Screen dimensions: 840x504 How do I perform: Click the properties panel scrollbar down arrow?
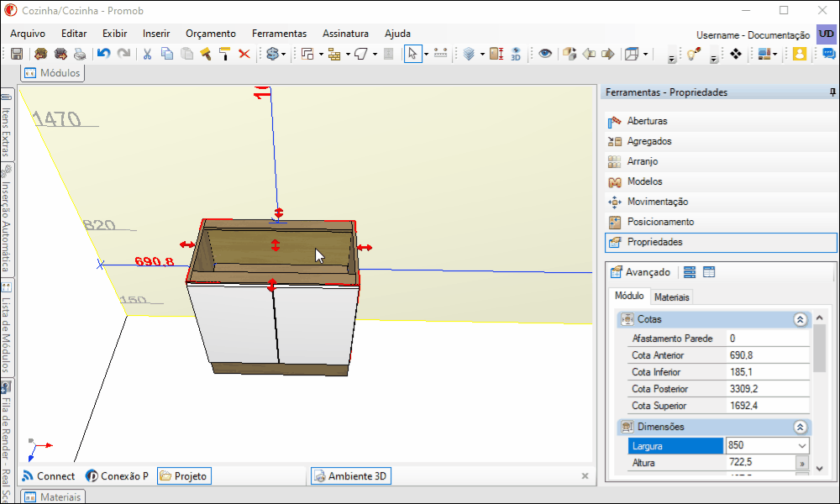click(820, 469)
